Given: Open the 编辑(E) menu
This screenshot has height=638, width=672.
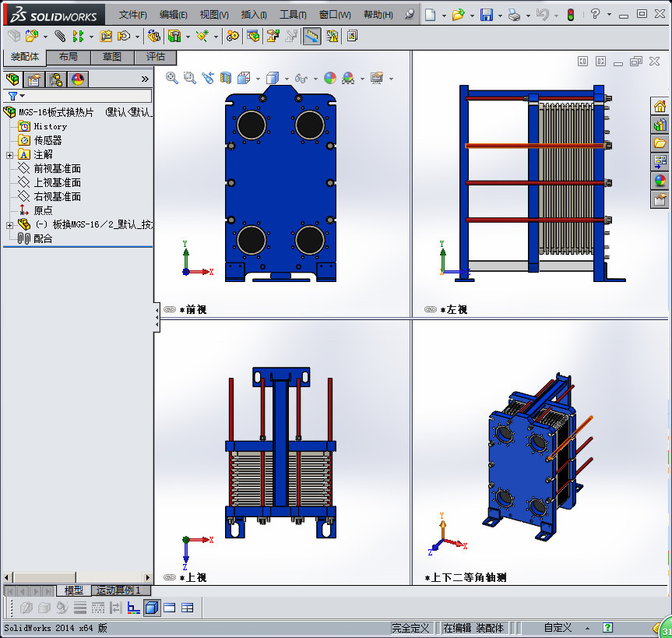Looking at the screenshot, I should [x=173, y=15].
